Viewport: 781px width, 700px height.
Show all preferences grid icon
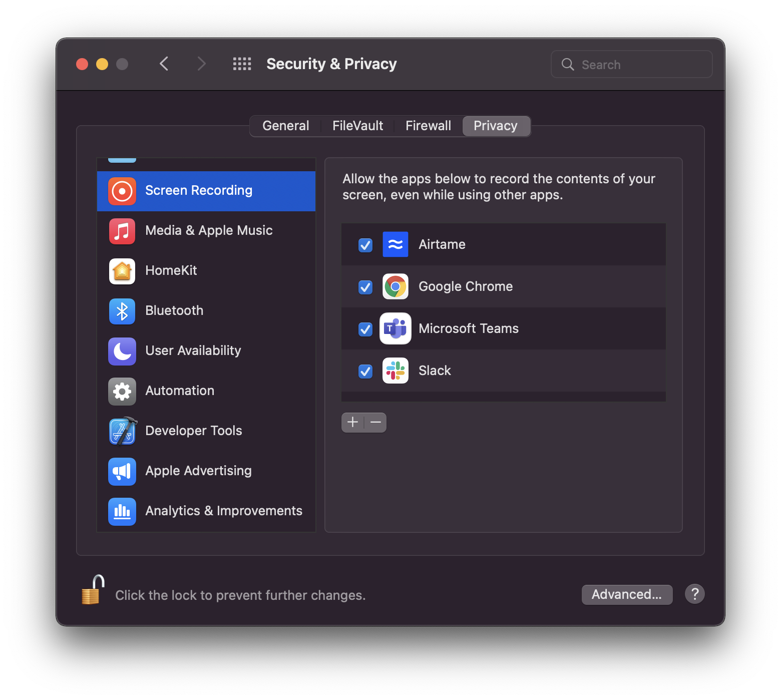242,64
